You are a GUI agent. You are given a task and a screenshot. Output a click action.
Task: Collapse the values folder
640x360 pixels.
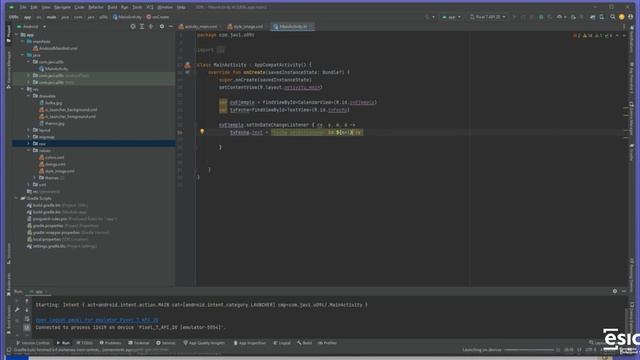click(x=29, y=151)
